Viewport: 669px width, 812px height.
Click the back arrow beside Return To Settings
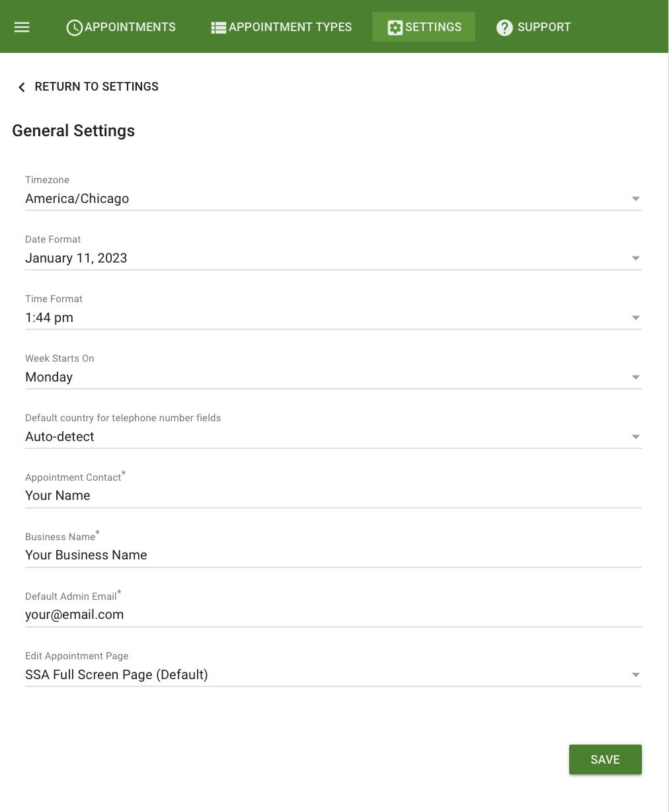tap(21, 87)
